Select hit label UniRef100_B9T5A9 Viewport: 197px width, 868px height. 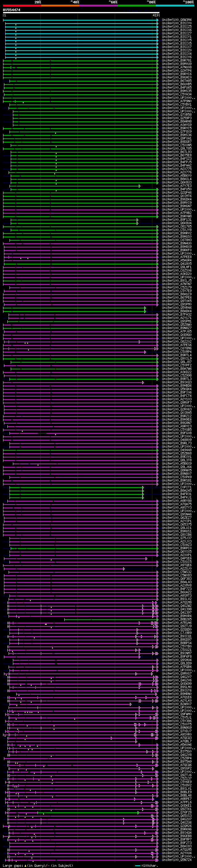pos(177,762)
